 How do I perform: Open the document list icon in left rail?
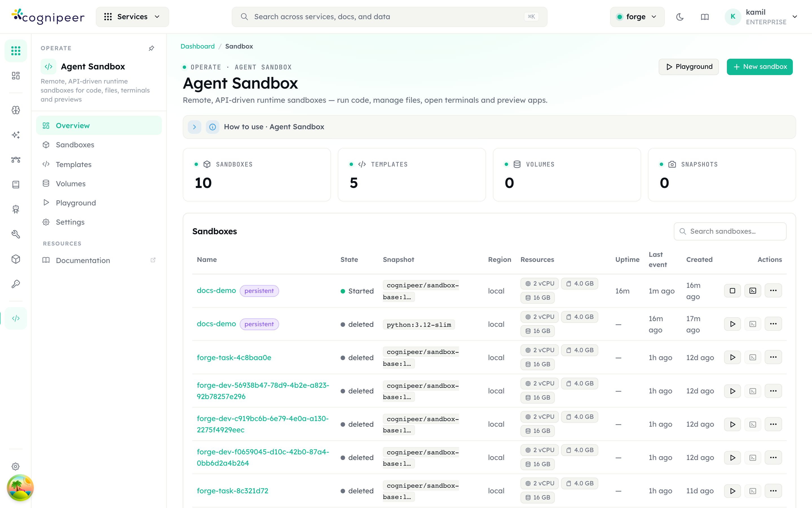pos(16,185)
